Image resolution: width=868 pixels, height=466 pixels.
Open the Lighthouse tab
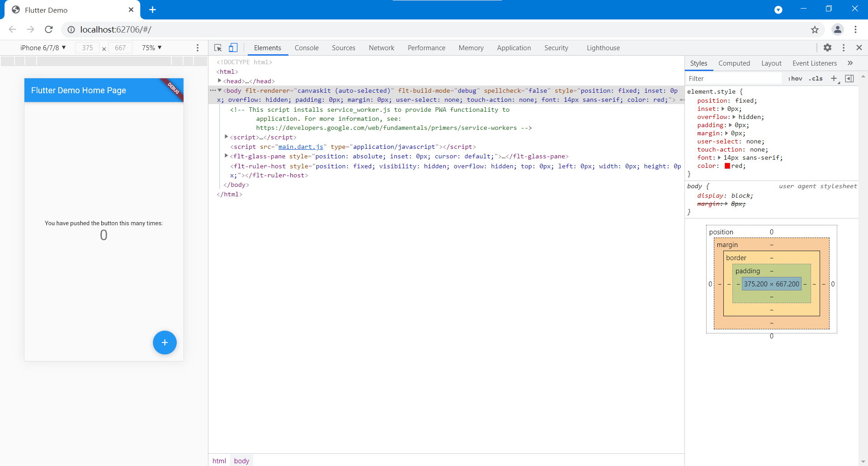pyautogui.click(x=603, y=48)
